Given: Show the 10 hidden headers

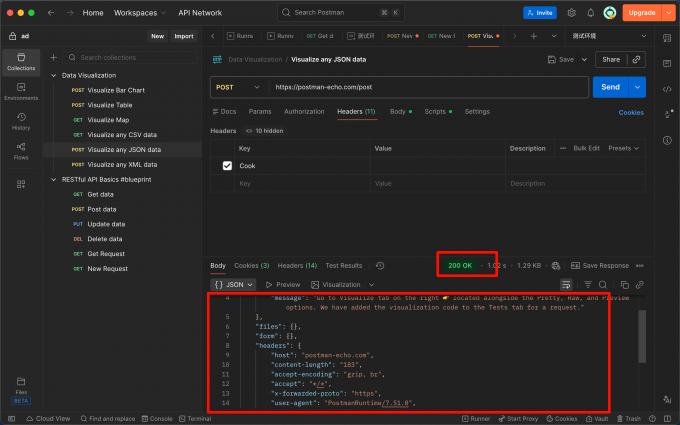Looking at the screenshot, I should (x=265, y=131).
